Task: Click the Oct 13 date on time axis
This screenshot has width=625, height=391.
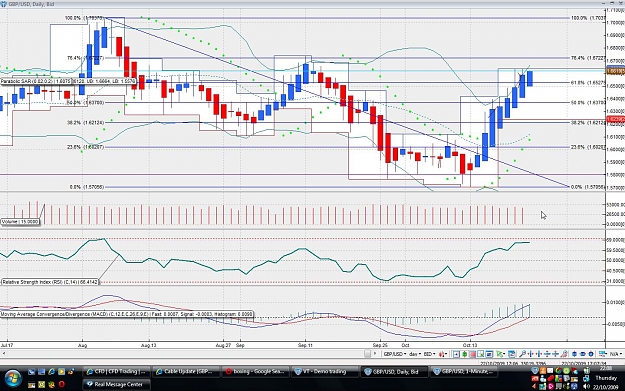Action: 470,345
